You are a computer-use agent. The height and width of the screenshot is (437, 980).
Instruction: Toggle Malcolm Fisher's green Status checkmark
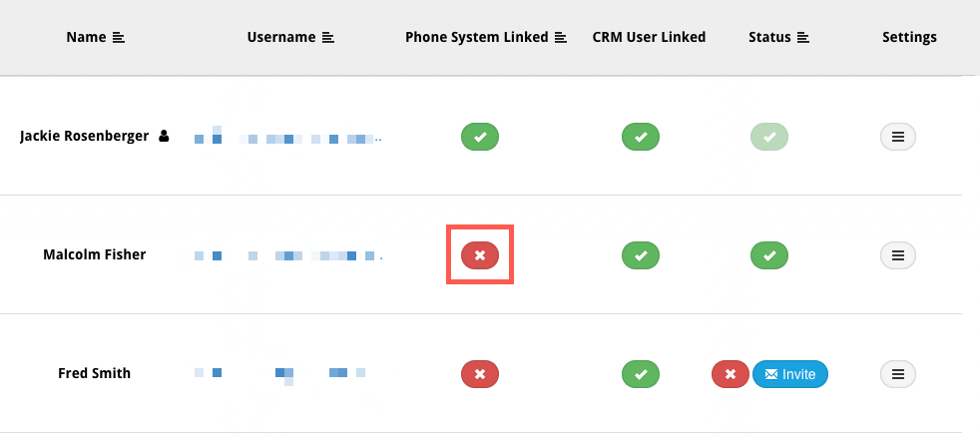pos(769,255)
